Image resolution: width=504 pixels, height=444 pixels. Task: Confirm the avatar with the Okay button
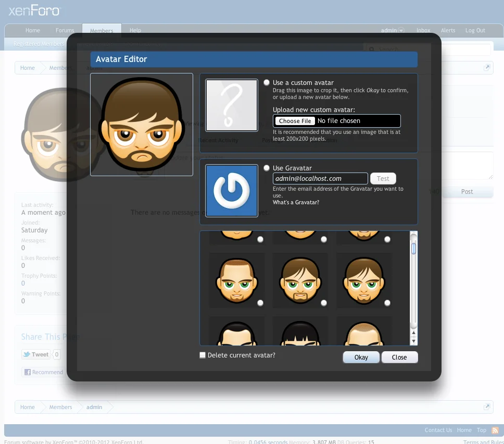click(x=361, y=357)
